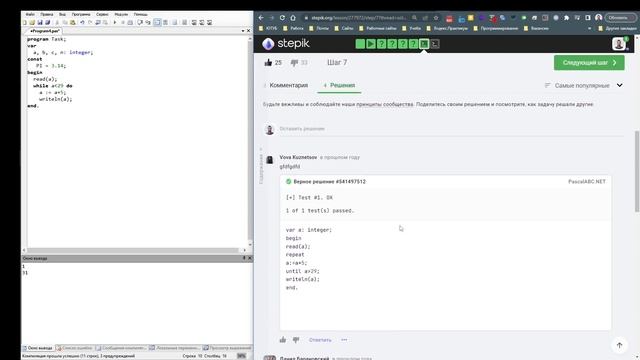The width and height of the screenshot is (640, 360).
Task: Click the Stop program icon in PascalABC toolbar
Action: [122, 22]
